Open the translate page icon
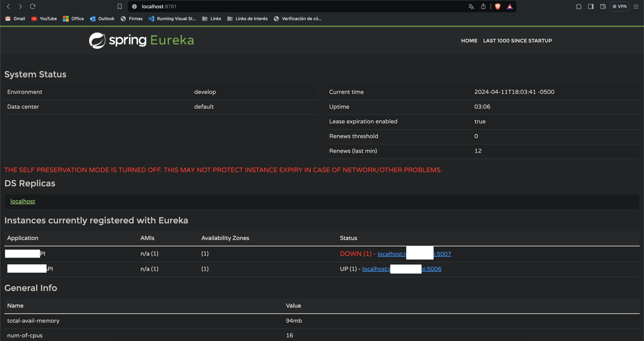The width and height of the screenshot is (644, 341). 471,6
